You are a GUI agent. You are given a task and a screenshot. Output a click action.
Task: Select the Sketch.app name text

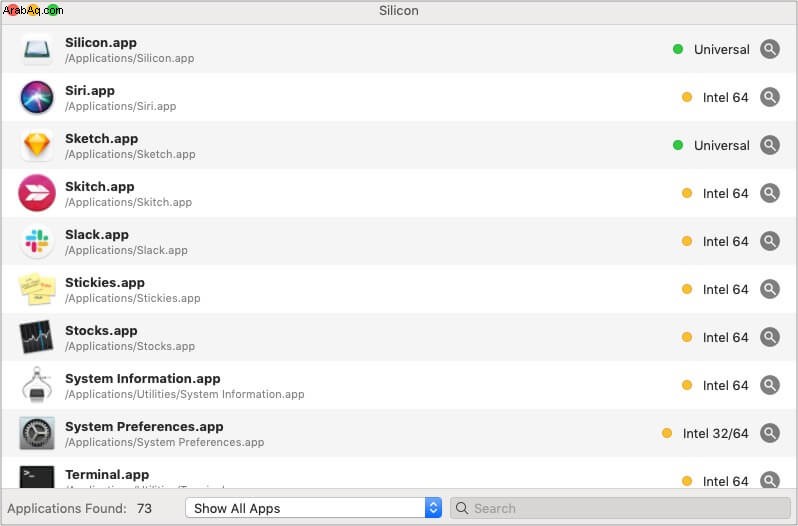(x=101, y=138)
